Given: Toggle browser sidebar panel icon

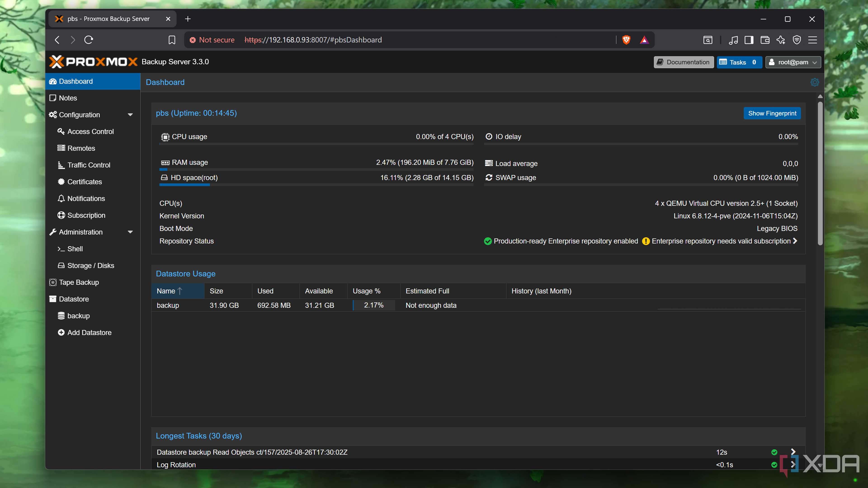Looking at the screenshot, I should (749, 40).
